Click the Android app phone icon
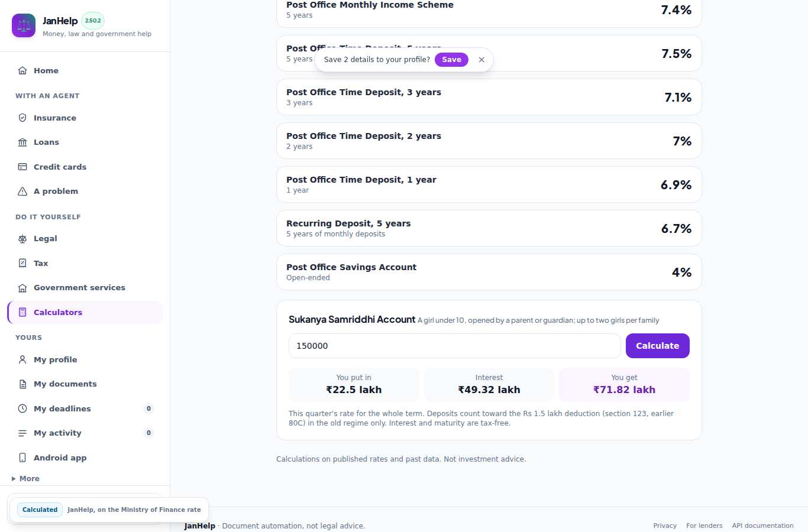 tap(22, 458)
